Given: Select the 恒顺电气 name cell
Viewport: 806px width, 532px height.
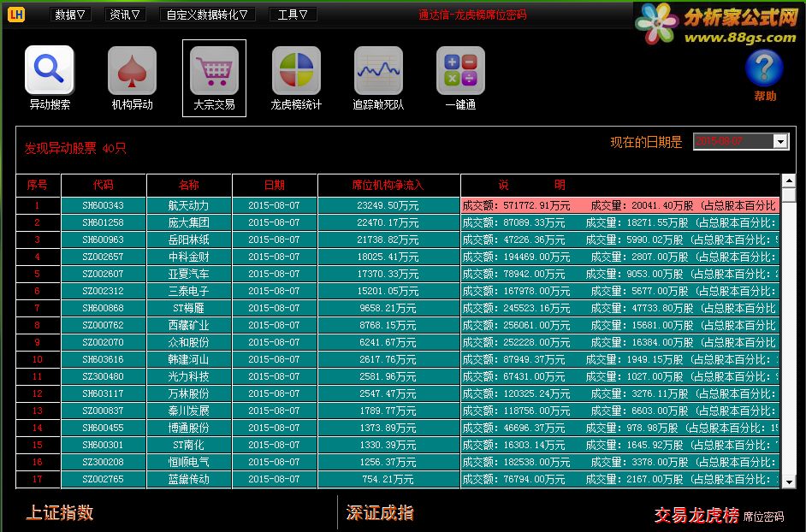Looking at the screenshot, I should coord(188,462).
